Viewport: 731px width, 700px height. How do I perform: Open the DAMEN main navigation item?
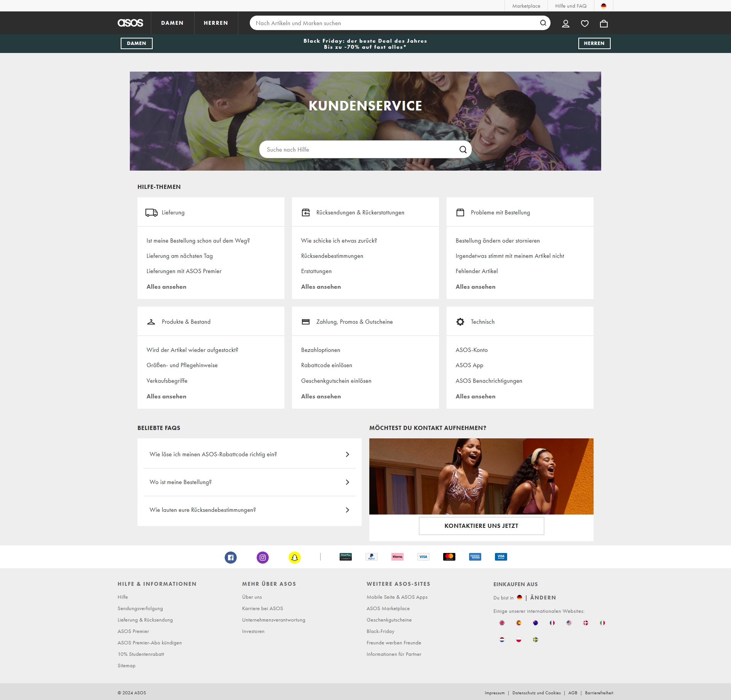click(x=172, y=23)
